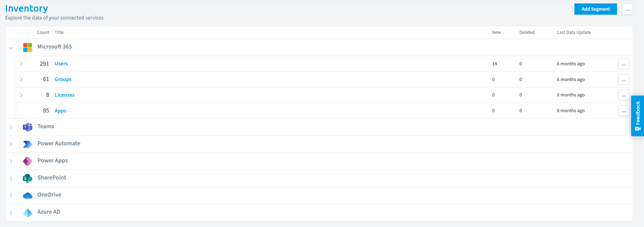Open the Apps inventory link
Image resolution: width=644 pixels, height=227 pixels.
click(x=60, y=111)
